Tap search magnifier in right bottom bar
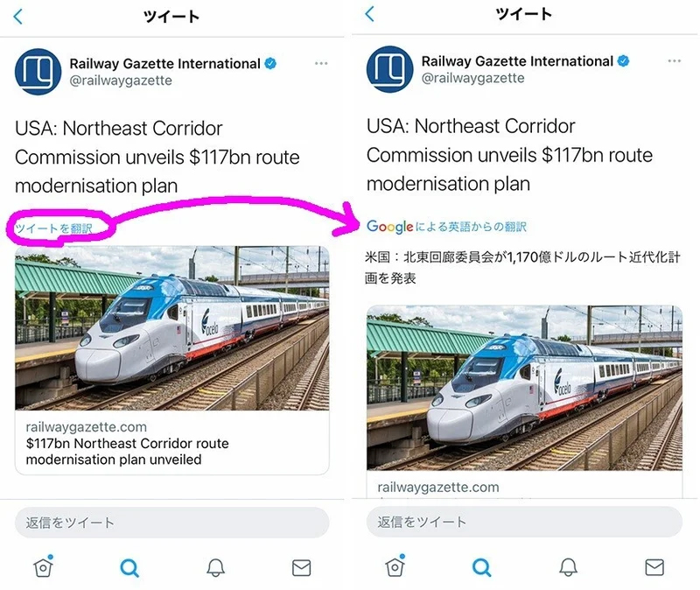 [x=481, y=568]
